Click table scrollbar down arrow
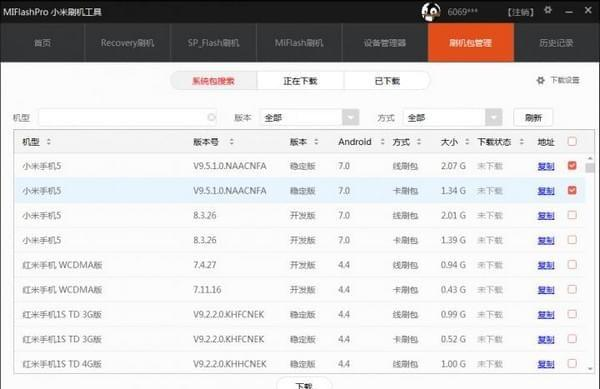 pyautogui.click(x=590, y=369)
